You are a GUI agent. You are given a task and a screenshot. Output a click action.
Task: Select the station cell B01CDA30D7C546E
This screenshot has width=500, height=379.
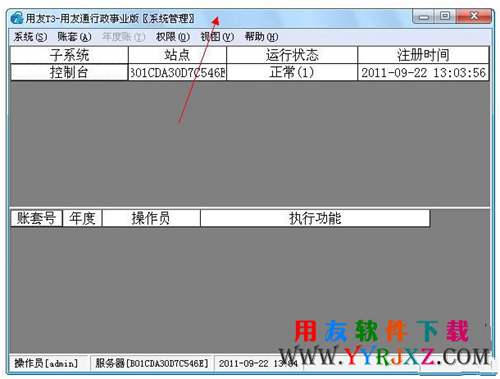[x=177, y=72]
